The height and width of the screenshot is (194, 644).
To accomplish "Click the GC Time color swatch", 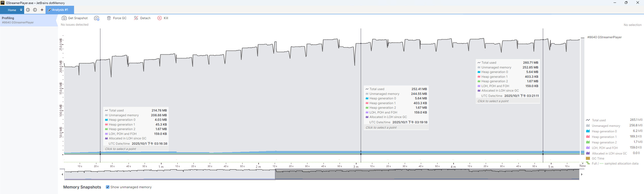I will (x=588, y=159).
